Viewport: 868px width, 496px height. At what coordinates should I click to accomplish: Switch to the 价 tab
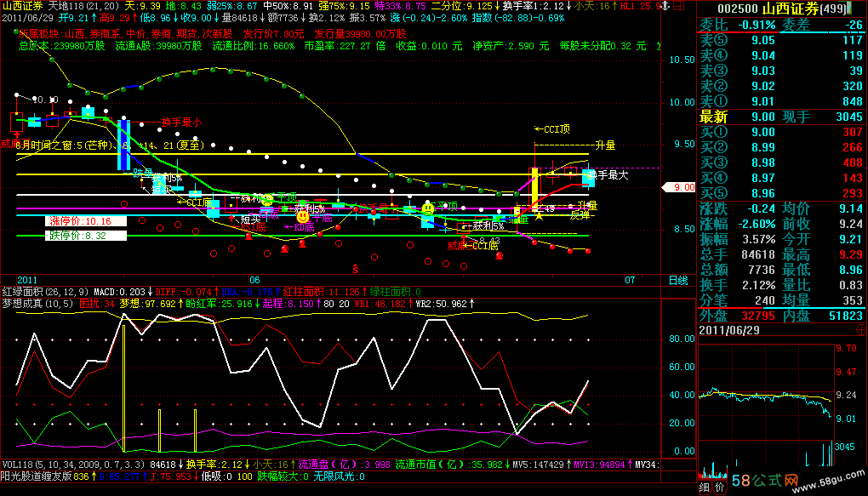point(718,487)
